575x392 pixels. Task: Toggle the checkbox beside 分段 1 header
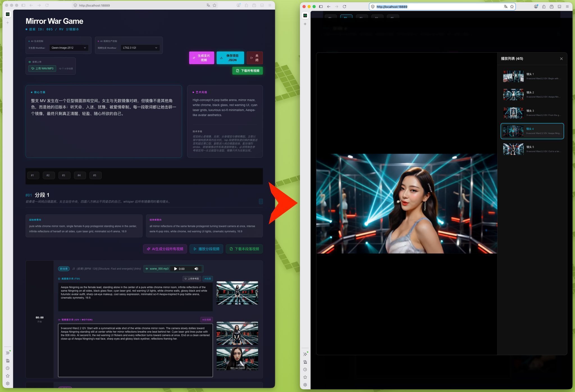pos(261,201)
